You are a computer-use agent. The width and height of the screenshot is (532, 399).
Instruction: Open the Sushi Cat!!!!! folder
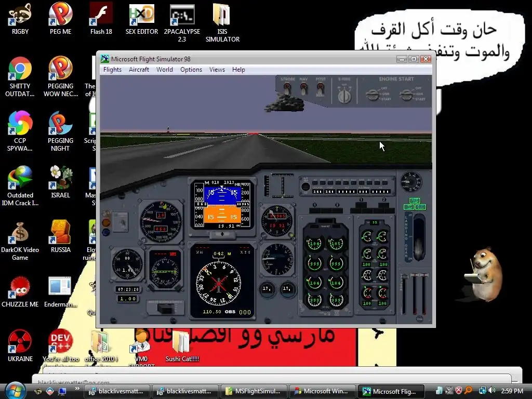pos(182,346)
